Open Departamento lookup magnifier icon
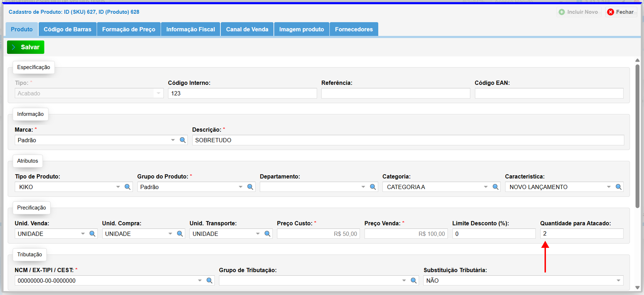Viewport: 644px width, 295px height. click(373, 187)
